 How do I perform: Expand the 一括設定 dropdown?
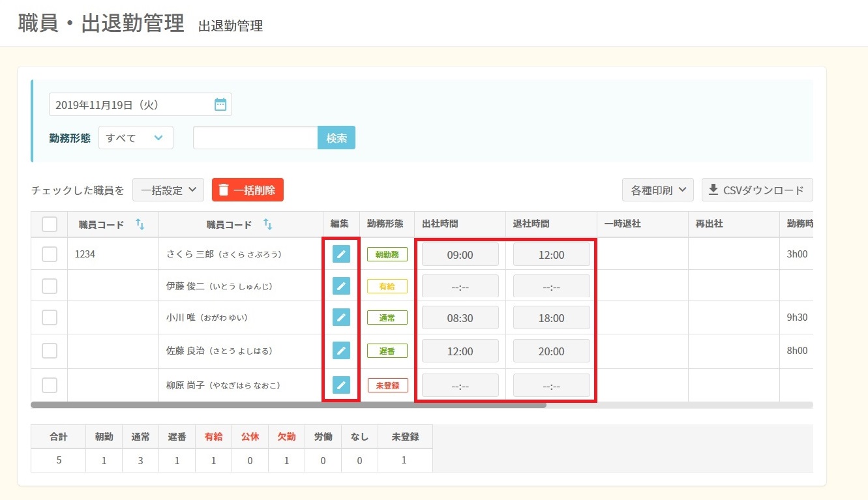[x=168, y=190]
